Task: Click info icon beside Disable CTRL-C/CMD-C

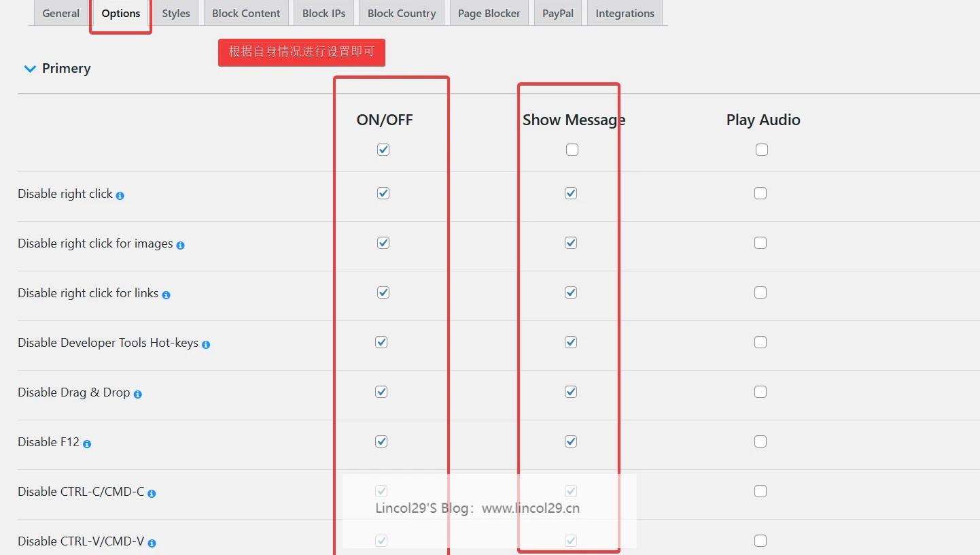Action: click(152, 494)
